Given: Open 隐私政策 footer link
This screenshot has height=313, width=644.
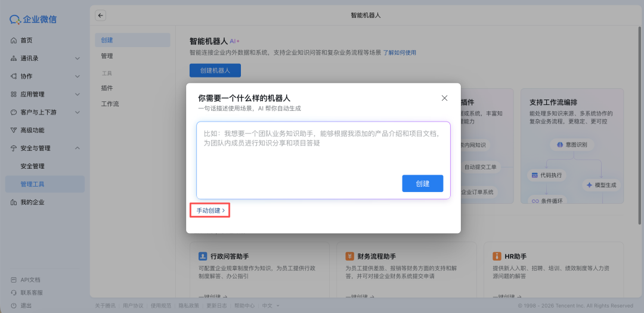Looking at the screenshot, I should (189, 306).
